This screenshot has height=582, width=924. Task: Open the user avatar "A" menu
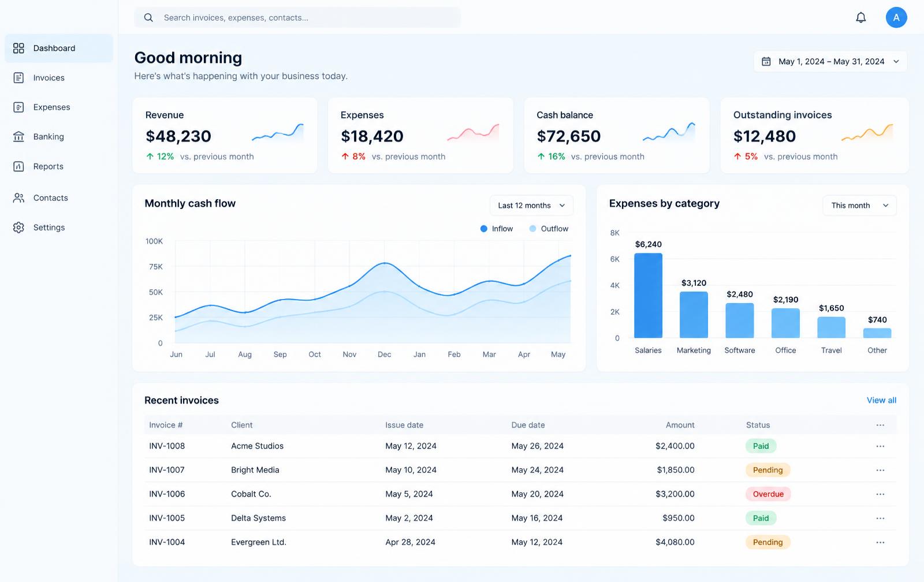tap(896, 17)
